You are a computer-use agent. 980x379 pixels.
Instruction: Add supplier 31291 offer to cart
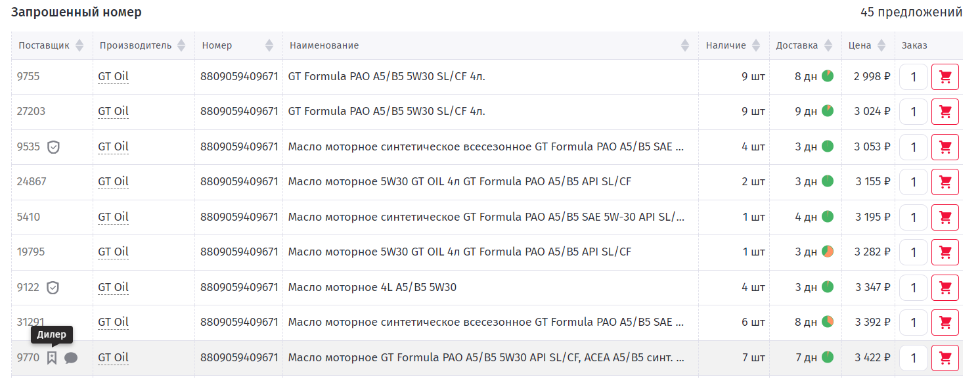[x=945, y=323]
